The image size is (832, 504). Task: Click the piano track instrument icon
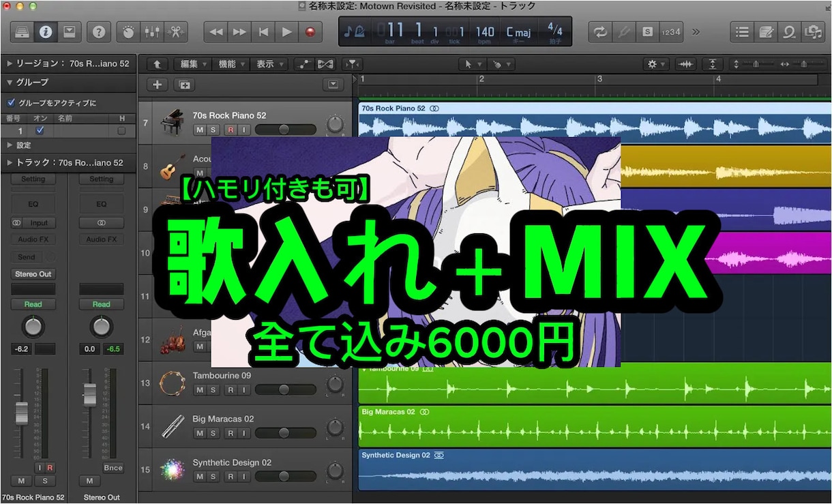171,123
